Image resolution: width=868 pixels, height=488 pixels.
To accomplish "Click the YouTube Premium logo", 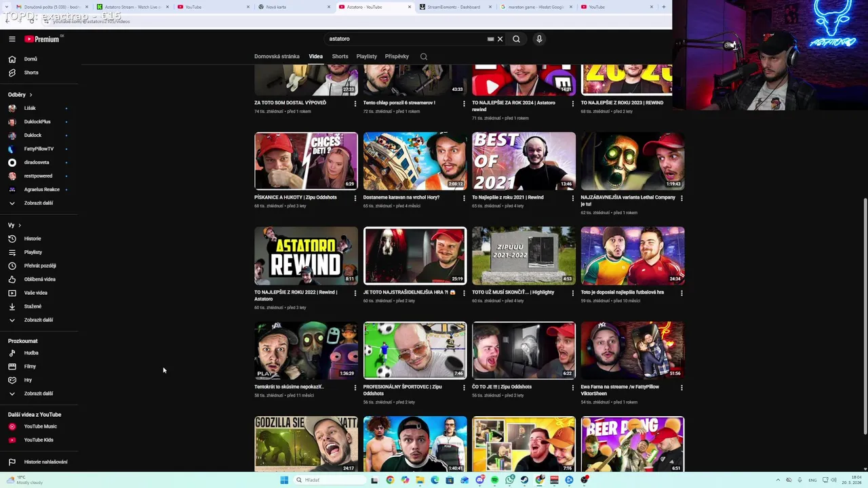I will (x=42, y=39).
